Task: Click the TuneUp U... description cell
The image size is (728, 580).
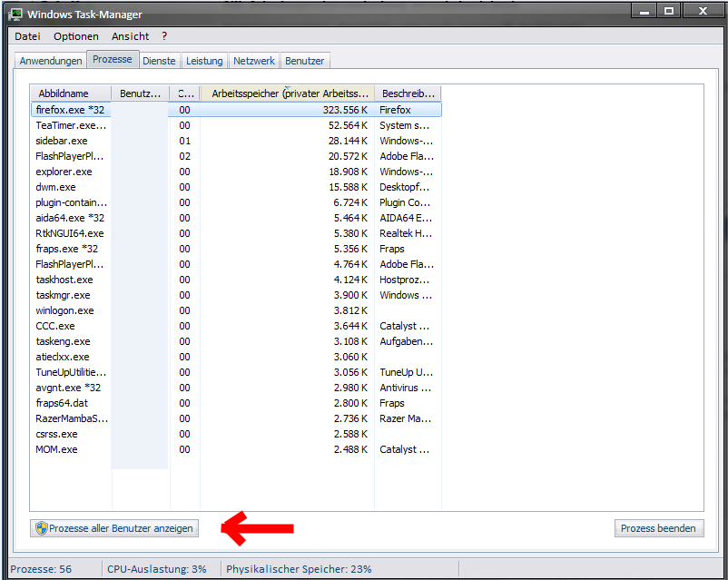Action: pos(407,372)
